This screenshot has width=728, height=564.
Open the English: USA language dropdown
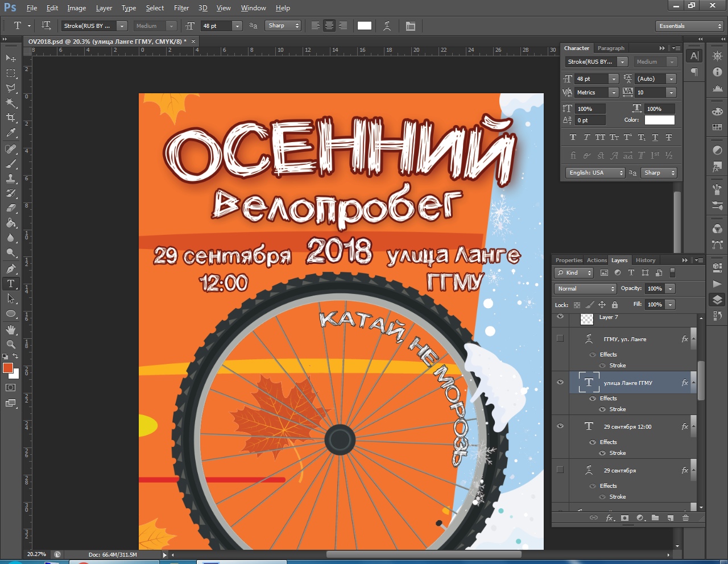(x=595, y=173)
